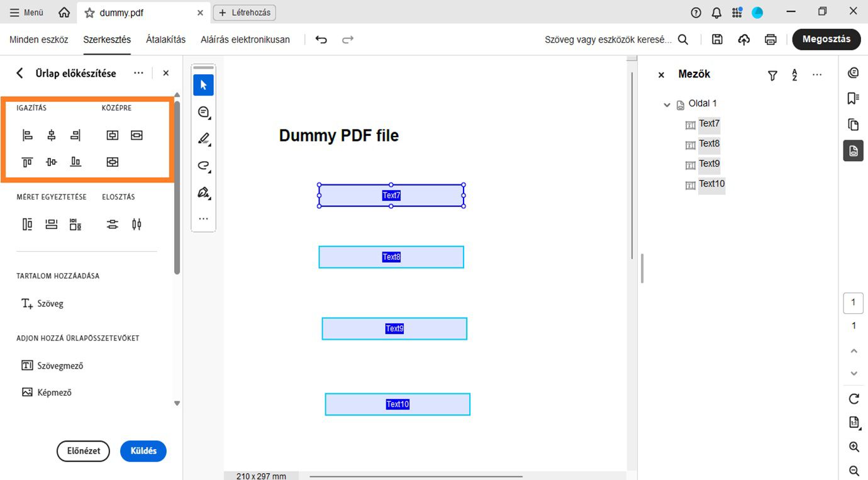Open more tools in quick toolbar
This screenshot has width=868, height=480.
tap(203, 219)
